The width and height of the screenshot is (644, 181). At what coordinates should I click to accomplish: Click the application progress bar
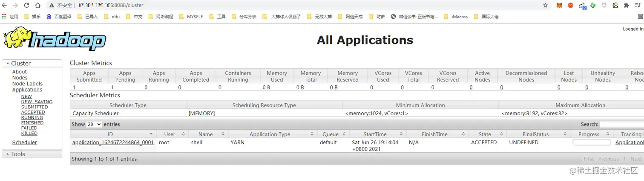[592, 143]
